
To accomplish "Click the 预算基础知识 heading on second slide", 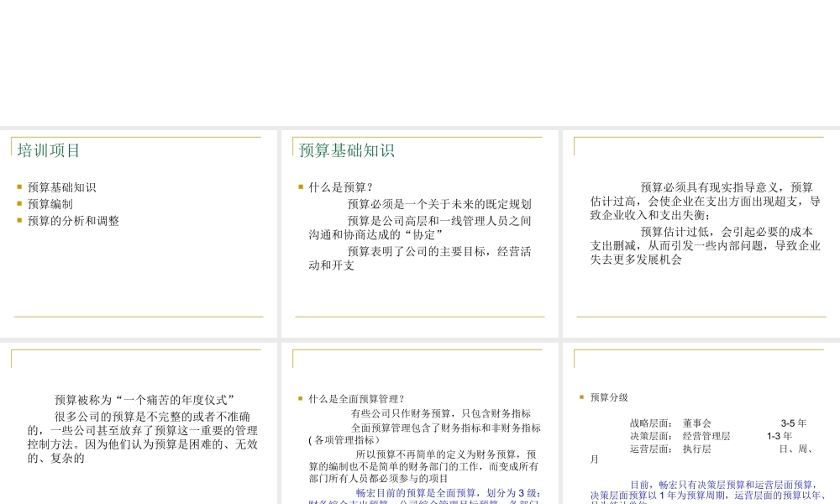I will point(347,150).
